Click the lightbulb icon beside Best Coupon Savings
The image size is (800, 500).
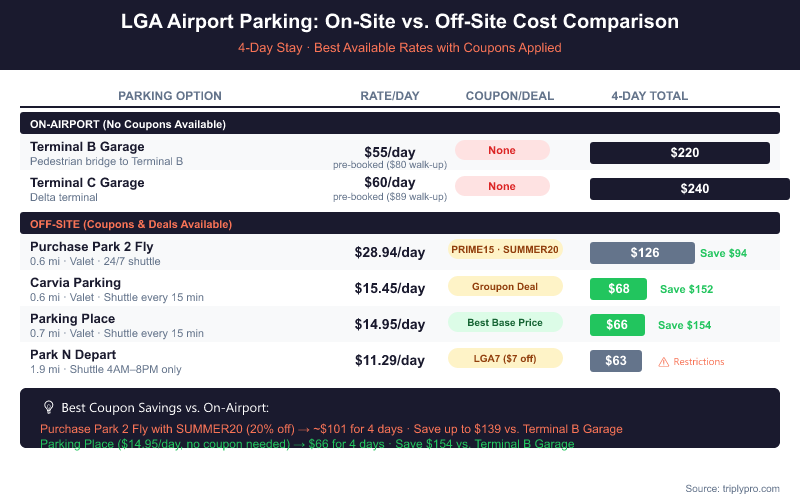(48, 408)
